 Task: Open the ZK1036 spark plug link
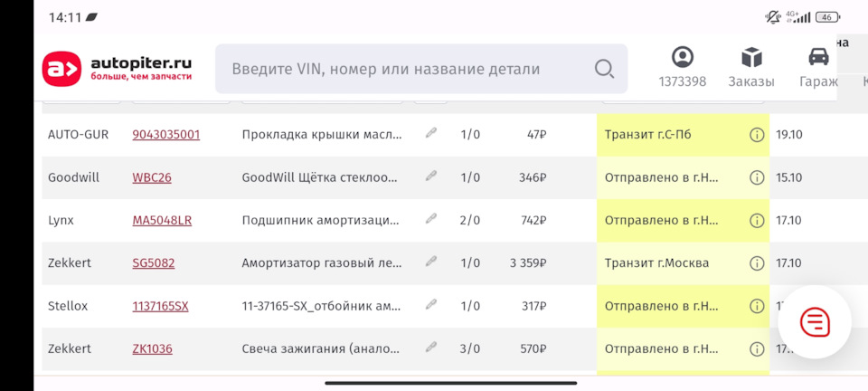153,348
